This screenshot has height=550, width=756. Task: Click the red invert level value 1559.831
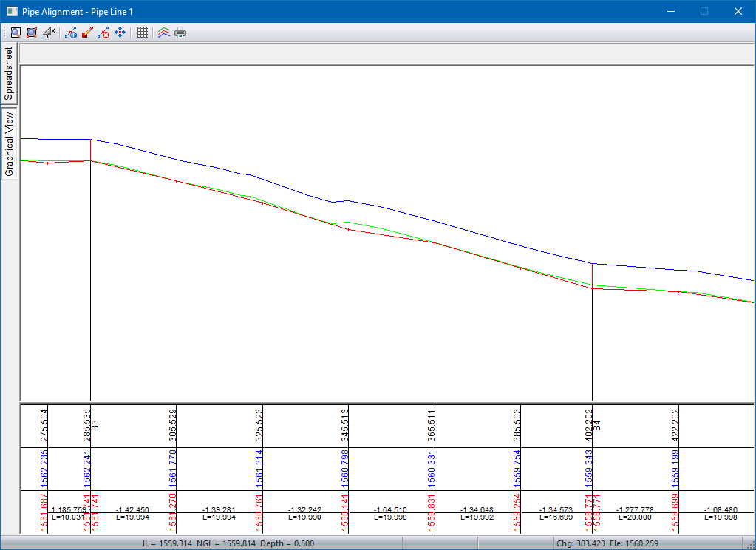(x=431, y=512)
